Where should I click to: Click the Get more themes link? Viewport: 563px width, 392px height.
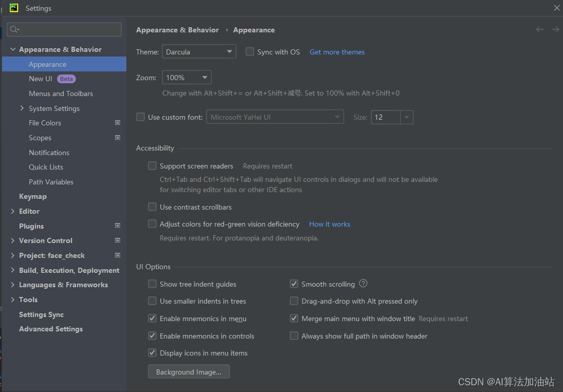pyautogui.click(x=337, y=52)
